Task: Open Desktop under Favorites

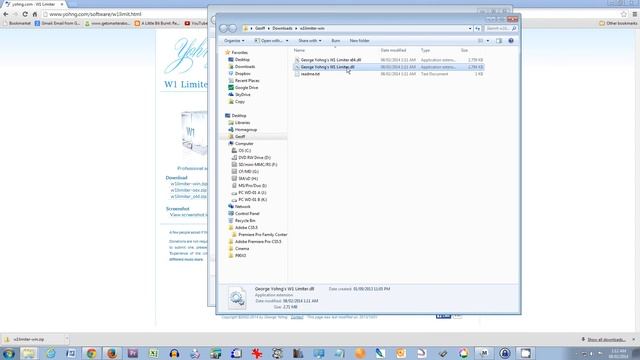Action: (x=242, y=60)
